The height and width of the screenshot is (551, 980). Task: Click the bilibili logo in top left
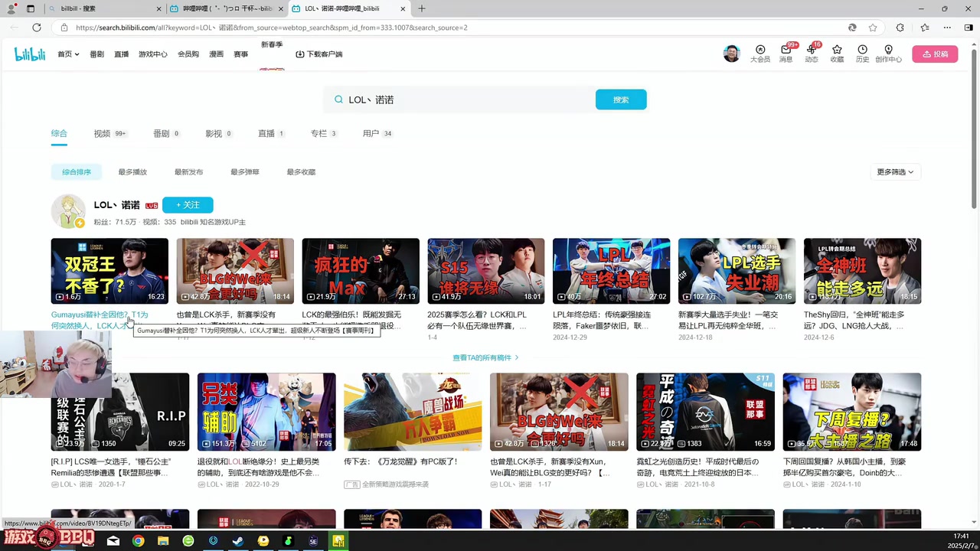29,54
